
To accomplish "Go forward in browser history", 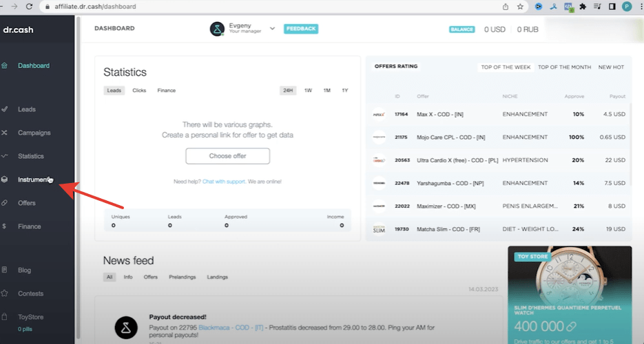I will pos(14,7).
